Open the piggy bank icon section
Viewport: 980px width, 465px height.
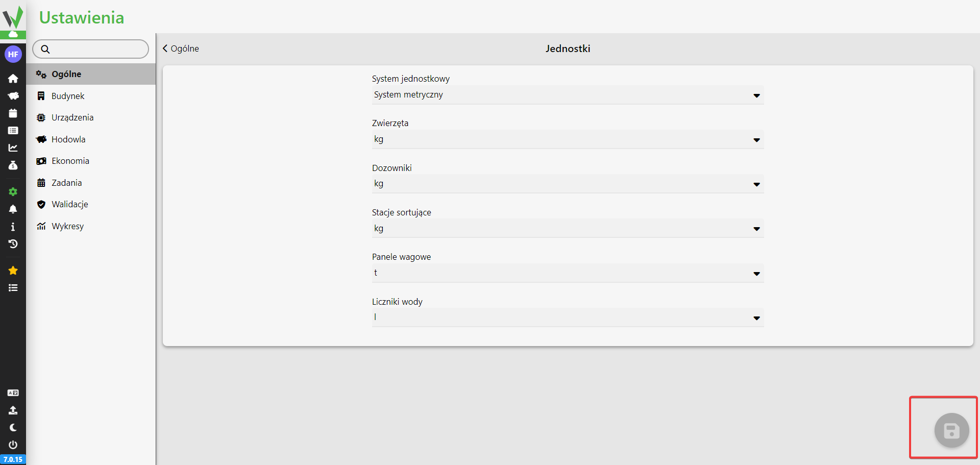(x=13, y=96)
